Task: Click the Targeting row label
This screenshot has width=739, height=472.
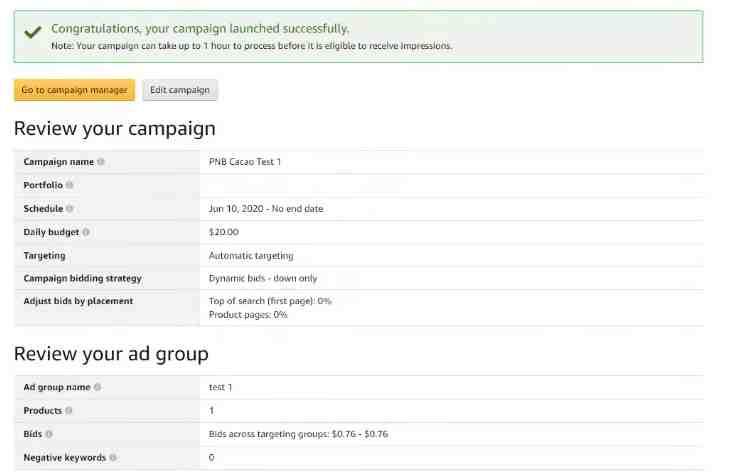Action: [44, 256]
